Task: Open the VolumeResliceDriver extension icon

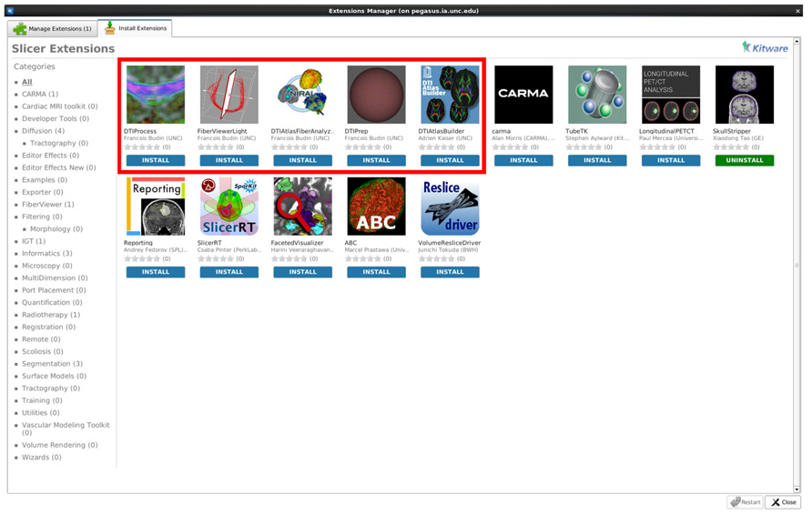Action: [450, 206]
